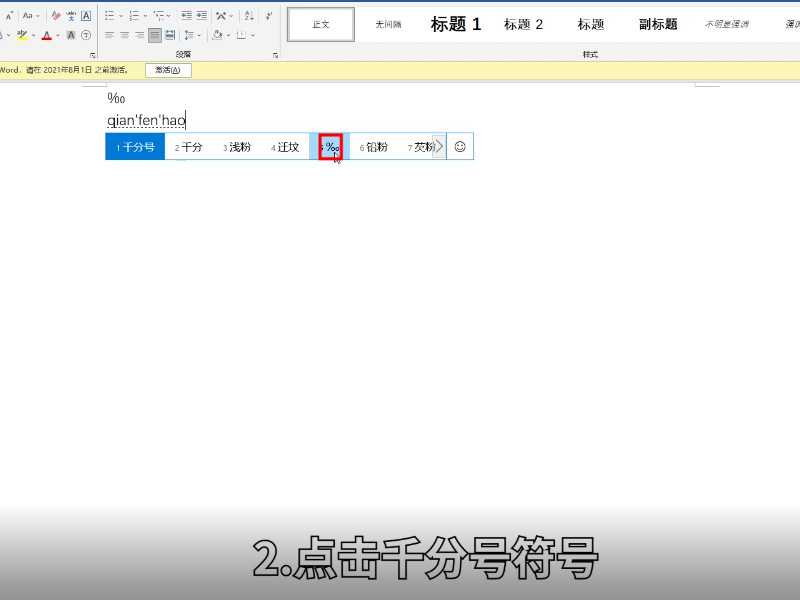Apply the 标题 1 heading style

click(455, 24)
